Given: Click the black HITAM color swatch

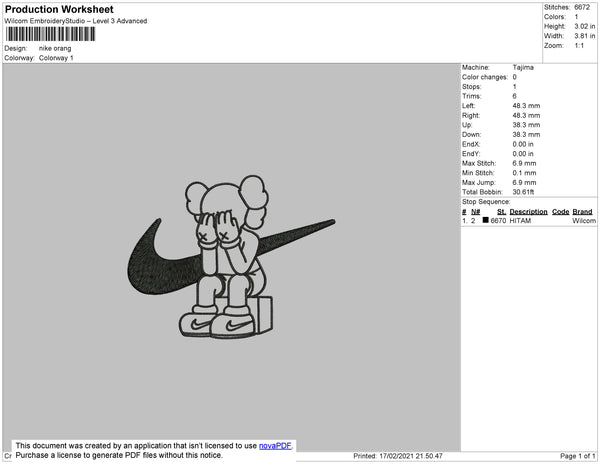Looking at the screenshot, I should (486, 220).
